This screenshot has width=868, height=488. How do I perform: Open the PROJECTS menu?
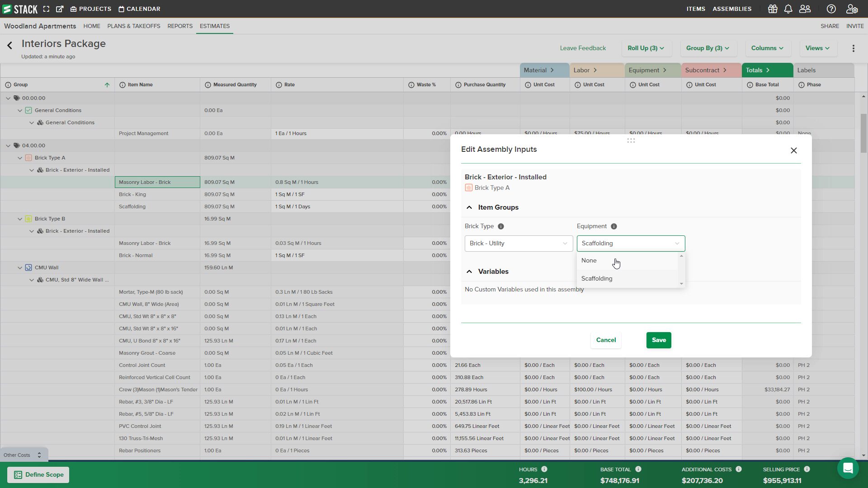(x=90, y=9)
